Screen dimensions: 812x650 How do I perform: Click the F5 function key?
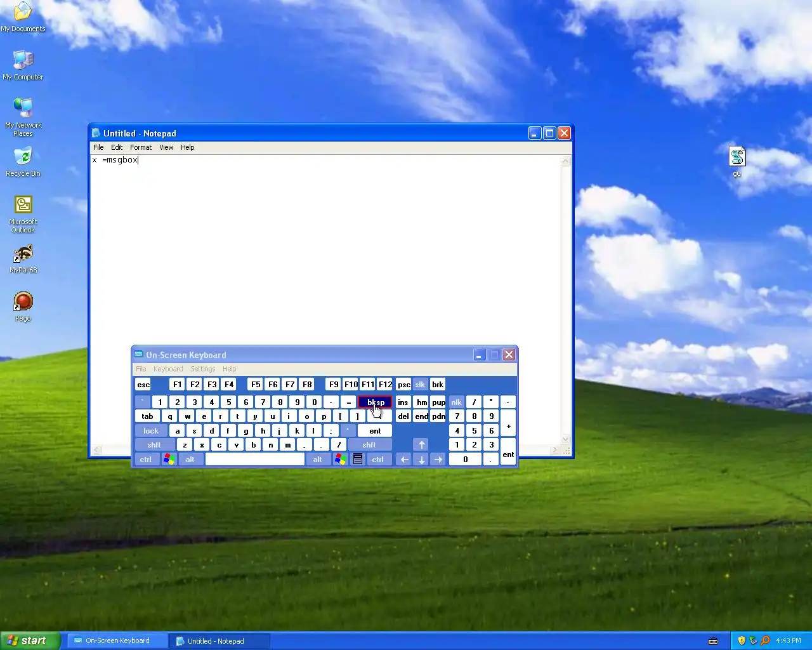(x=256, y=384)
